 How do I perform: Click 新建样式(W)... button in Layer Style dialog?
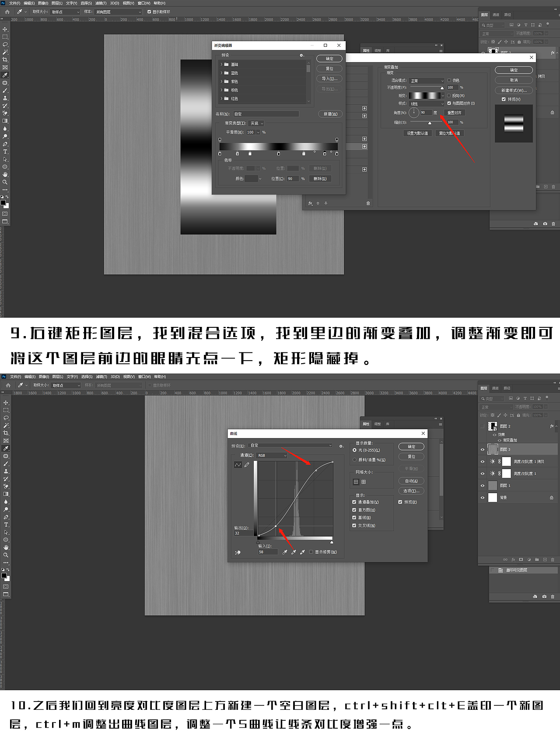pos(514,90)
